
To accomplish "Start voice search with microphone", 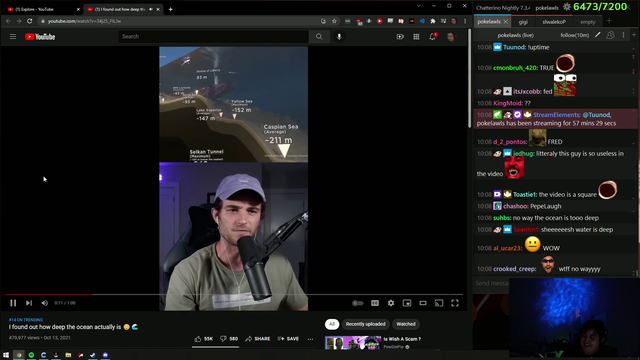I will click(x=339, y=37).
